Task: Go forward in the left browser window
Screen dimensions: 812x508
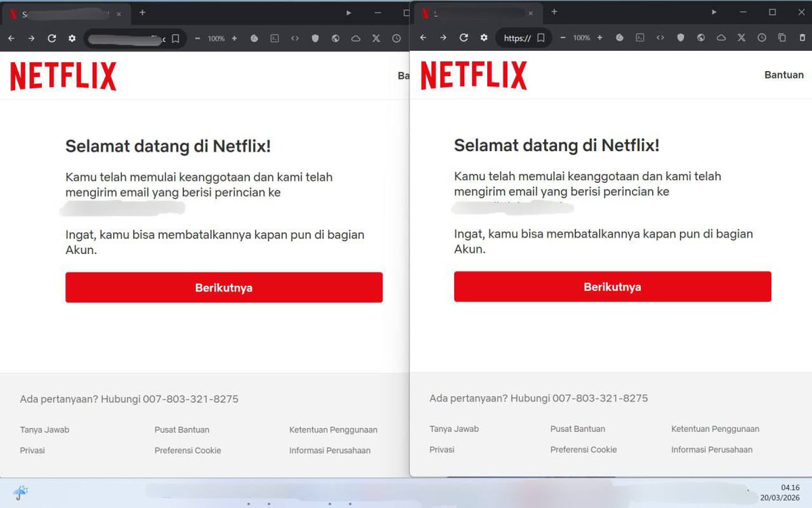Action: (x=31, y=39)
